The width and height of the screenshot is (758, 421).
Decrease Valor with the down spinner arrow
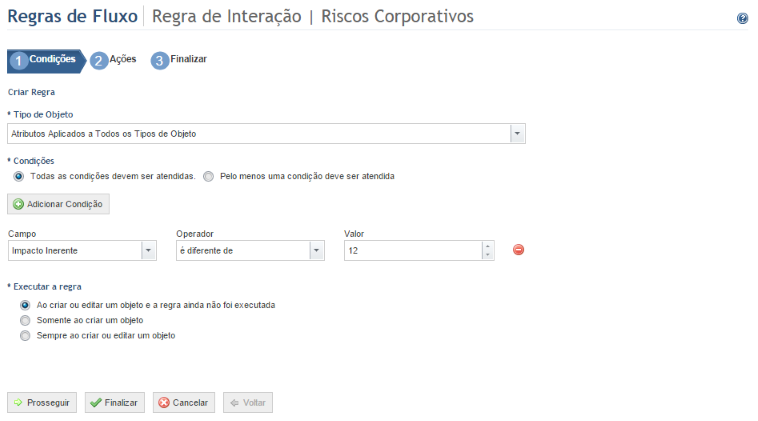point(488,255)
